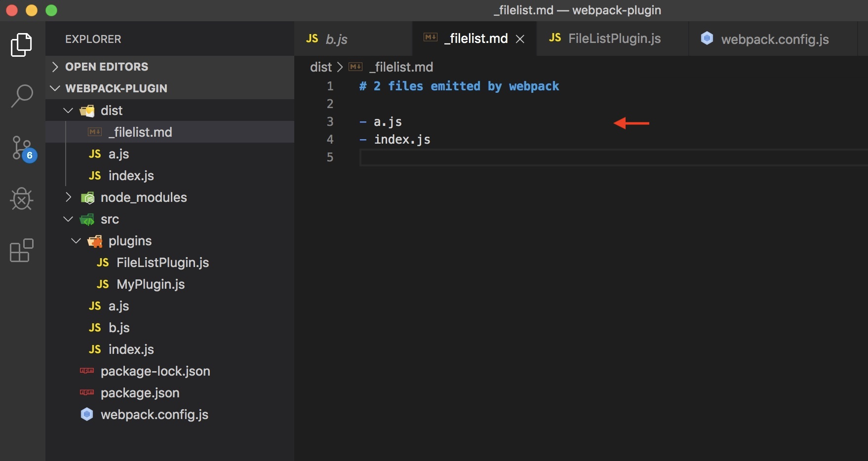Open the Explorer icon in the activity bar
Image resolution: width=868 pixels, height=461 pixels.
tap(20, 44)
